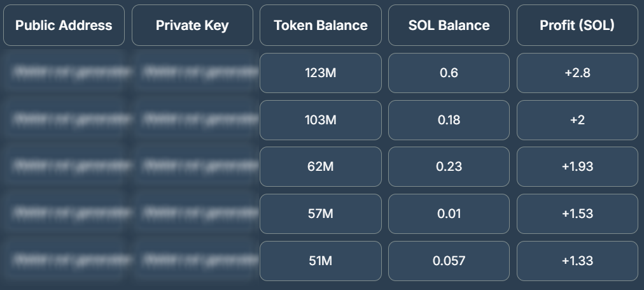Click the SOL Balance column header
Image resolution: width=644 pixels, height=290 pixels.
pos(449,25)
